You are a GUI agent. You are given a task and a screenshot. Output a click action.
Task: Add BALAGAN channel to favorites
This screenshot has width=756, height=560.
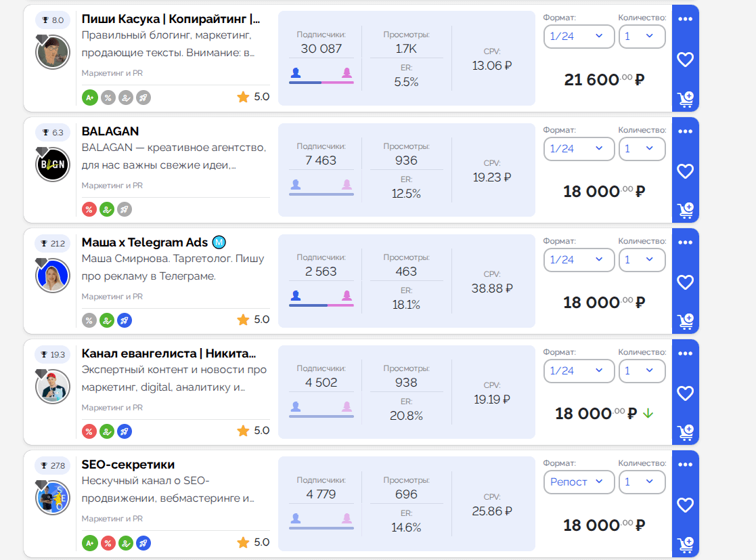click(x=685, y=171)
